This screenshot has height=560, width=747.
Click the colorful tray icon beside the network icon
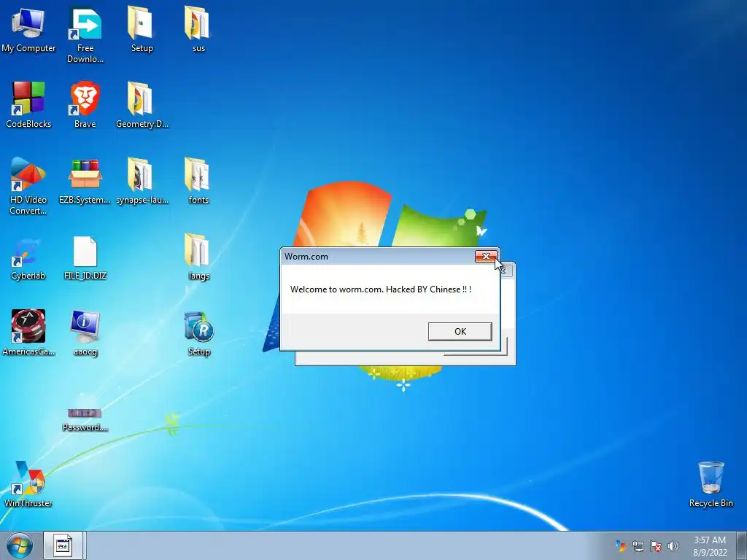[x=620, y=546]
